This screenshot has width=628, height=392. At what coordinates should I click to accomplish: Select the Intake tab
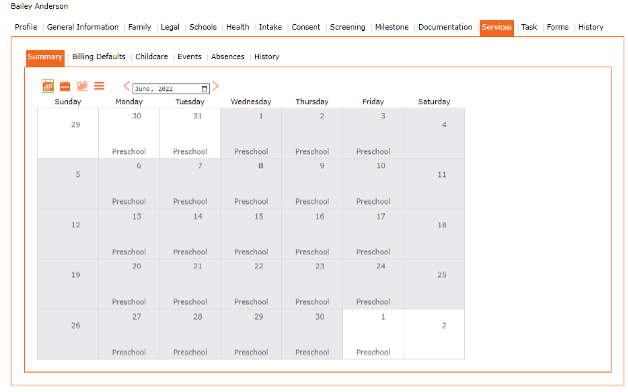point(270,27)
